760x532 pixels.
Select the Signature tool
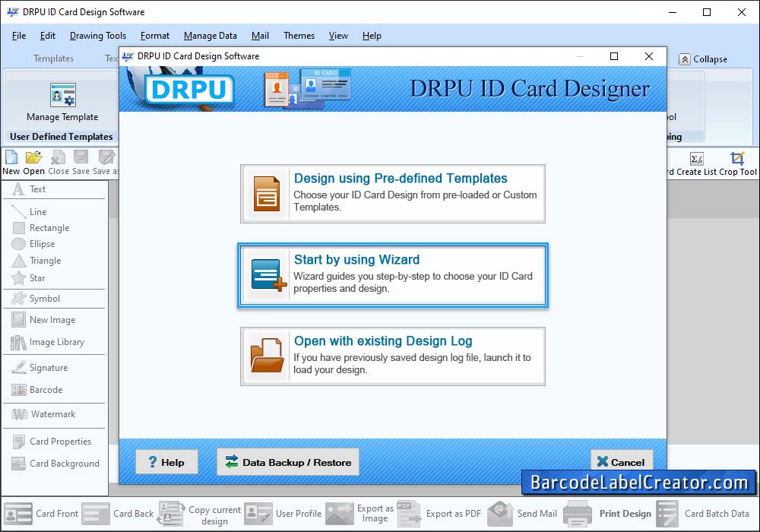tap(48, 368)
